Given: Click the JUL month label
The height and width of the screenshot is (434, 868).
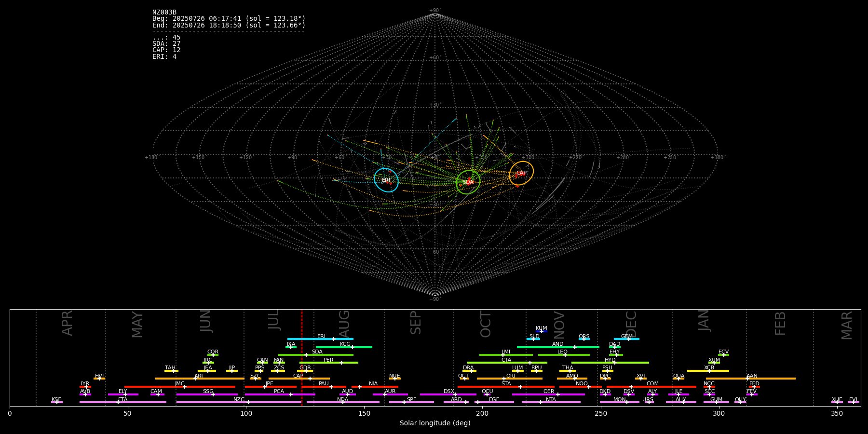Looking at the screenshot, I should point(273,320).
